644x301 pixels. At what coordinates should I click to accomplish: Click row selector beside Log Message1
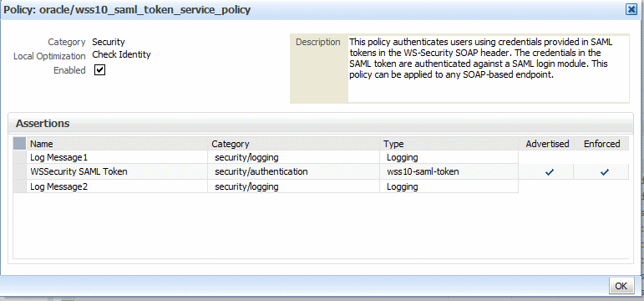[x=19, y=157]
